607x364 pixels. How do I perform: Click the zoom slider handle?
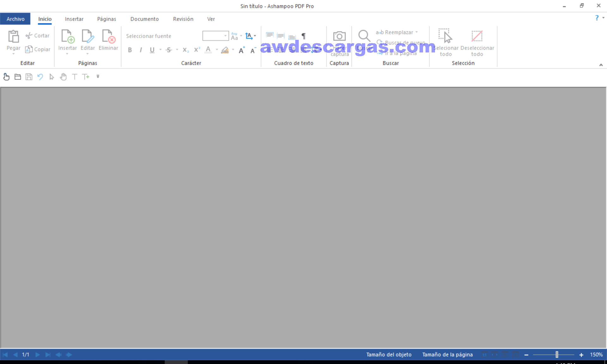click(x=557, y=355)
